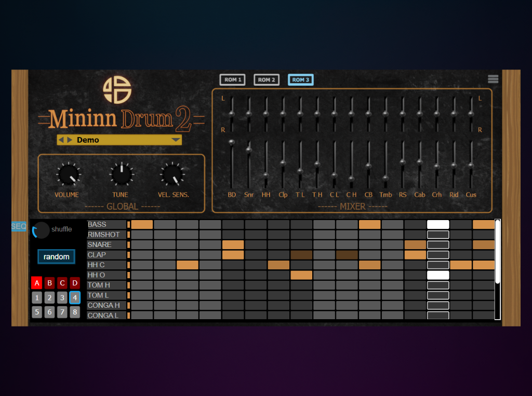Open the SEQ panel tab
The height and width of the screenshot is (396, 532).
[x=19, y=227]
